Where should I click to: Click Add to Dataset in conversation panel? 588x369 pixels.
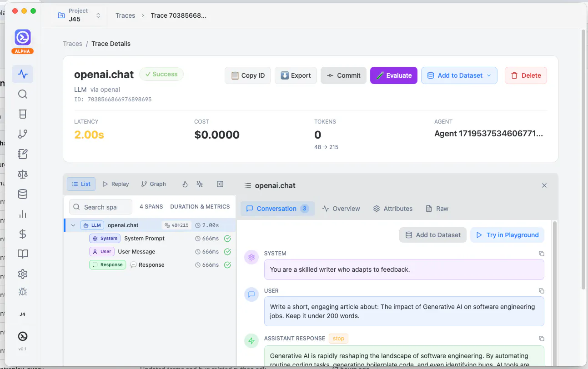pyautogui.click(x=433, y=235)
